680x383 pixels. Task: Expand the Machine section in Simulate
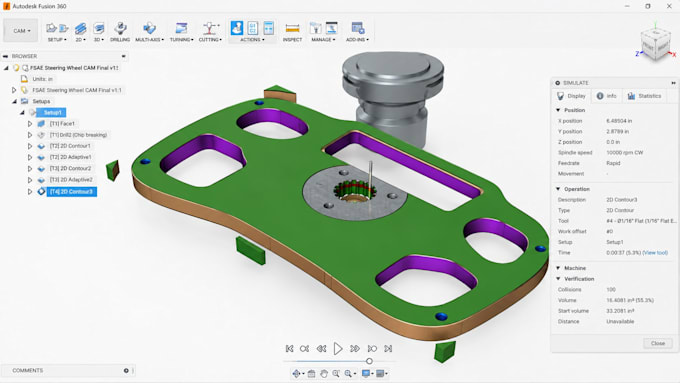point(558,268)
